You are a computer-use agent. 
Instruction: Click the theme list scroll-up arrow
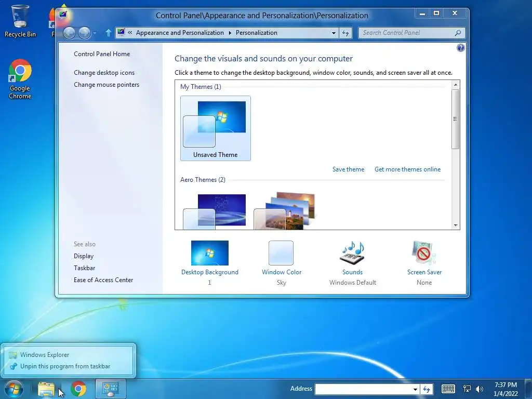pos(455,85)
